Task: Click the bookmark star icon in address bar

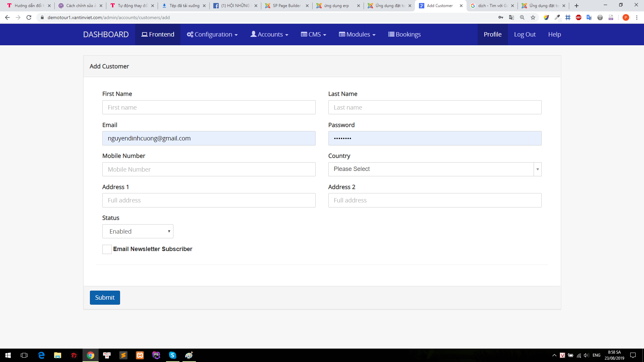Action: (533, 17)
